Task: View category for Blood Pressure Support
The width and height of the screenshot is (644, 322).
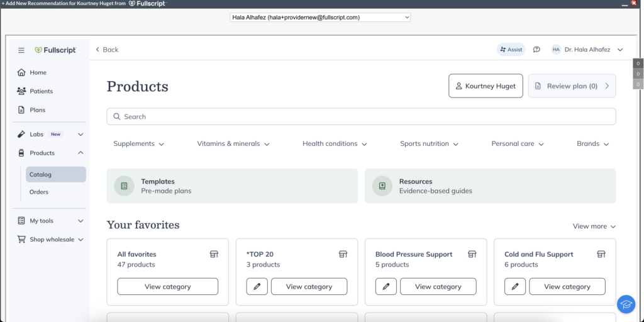Action: point(438,287)
